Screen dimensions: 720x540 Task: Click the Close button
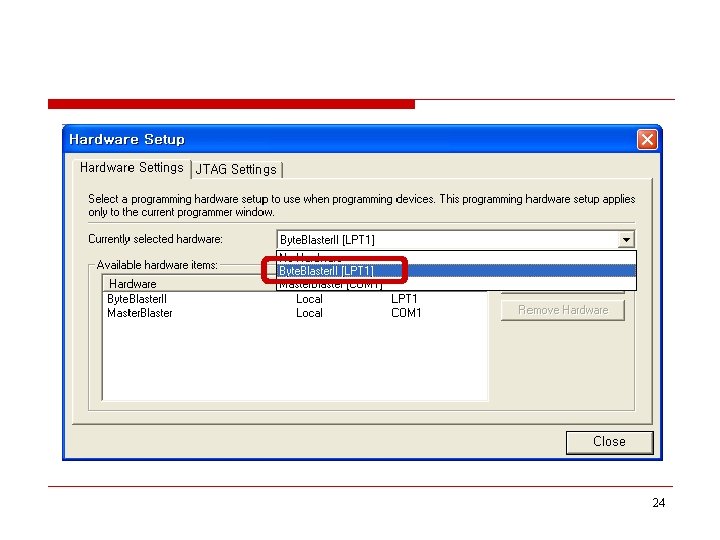point(609,442)
